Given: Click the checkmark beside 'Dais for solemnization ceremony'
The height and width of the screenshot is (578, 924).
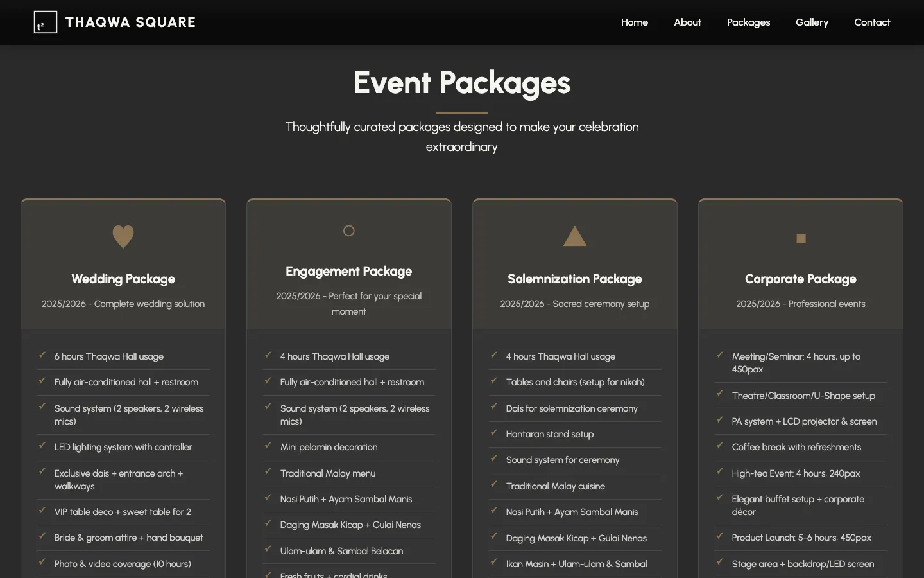Looking at the screenshot, I should click(x=493, y=407).
